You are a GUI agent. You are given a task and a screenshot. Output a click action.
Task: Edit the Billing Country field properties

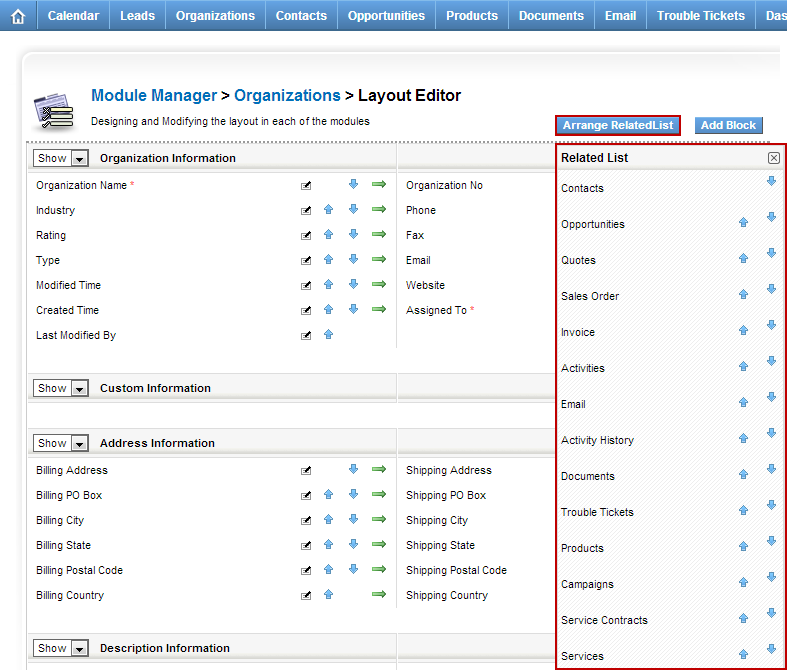click(306, 596)
